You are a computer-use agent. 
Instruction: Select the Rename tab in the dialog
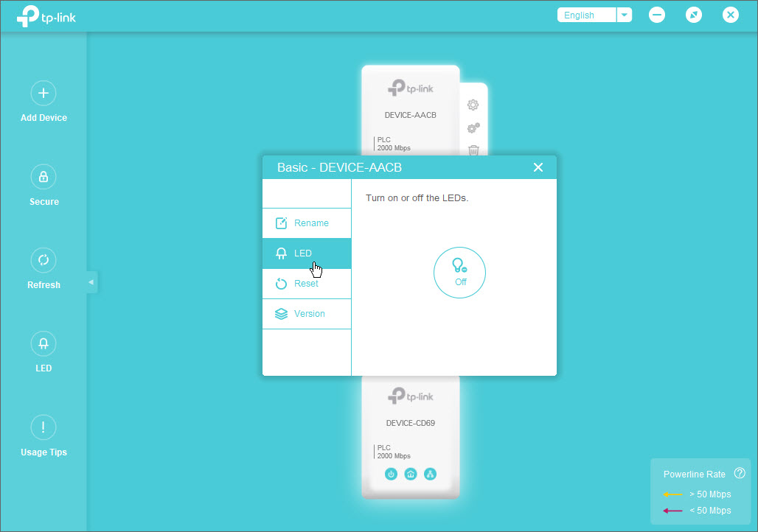point(307,223)
